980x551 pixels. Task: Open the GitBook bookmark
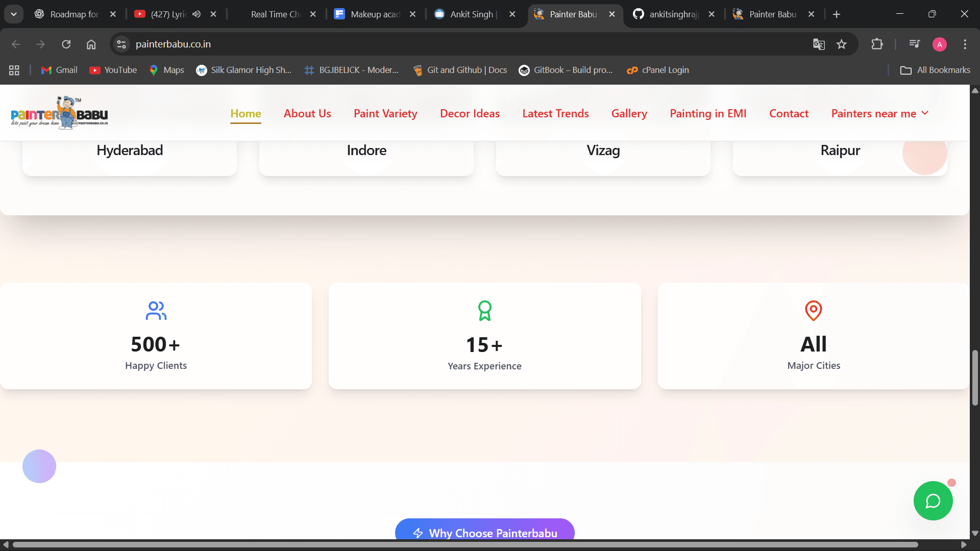click(x=566, y=70)
